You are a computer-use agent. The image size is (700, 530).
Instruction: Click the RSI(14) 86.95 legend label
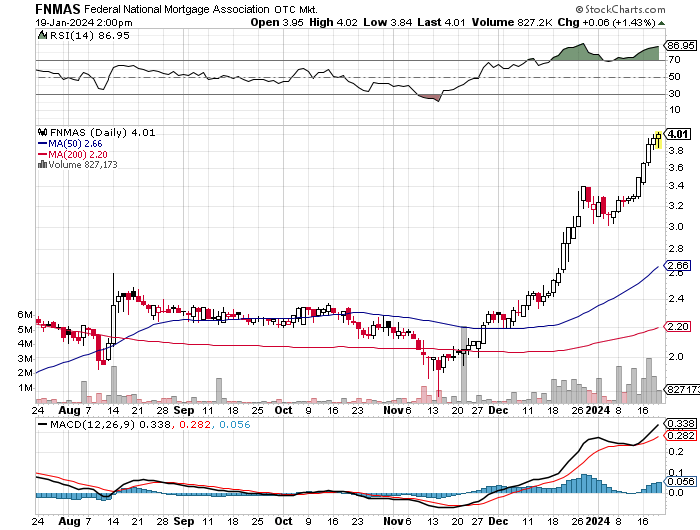tap(90, 35)
